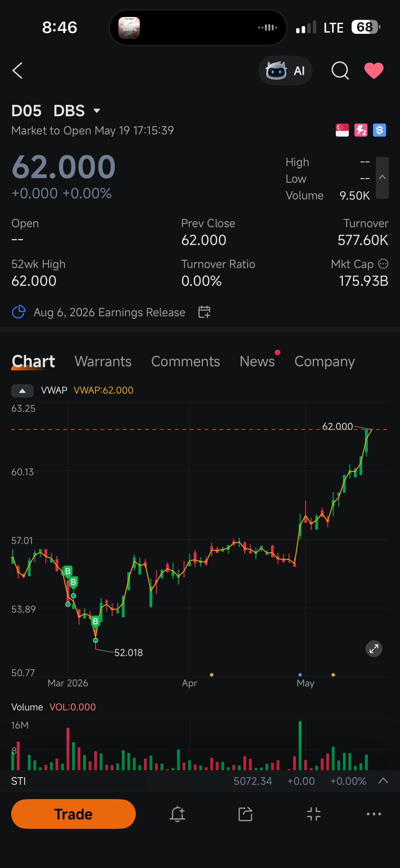Select the Chart tab
This screenshot has width=400, height=868.
[x=33, y=361]
